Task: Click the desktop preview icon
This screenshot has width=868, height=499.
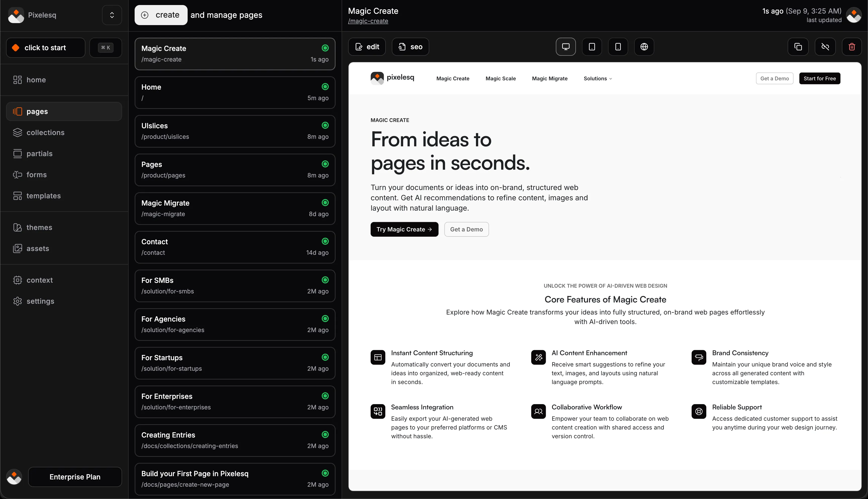Action: pyautogui.click(x=566, y=47)
